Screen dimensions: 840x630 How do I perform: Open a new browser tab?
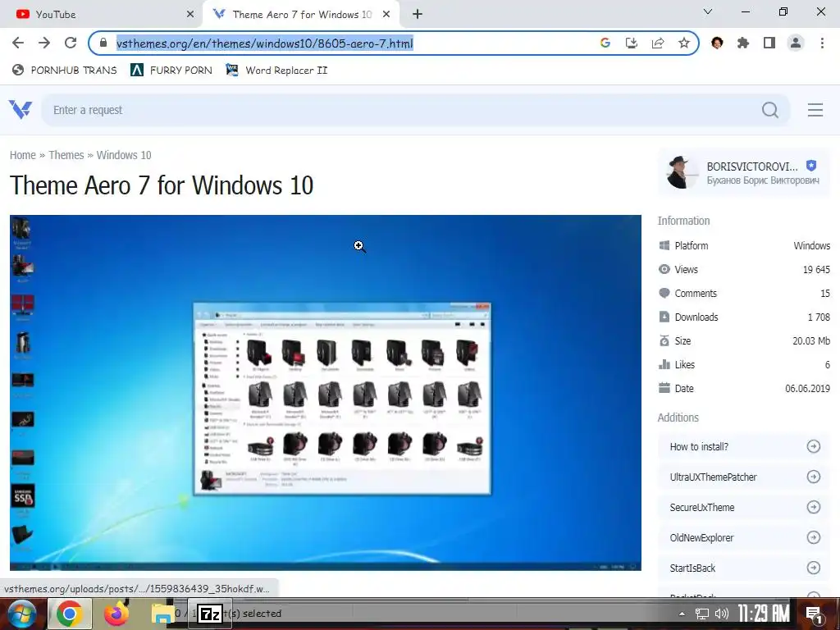pos(418,15)
